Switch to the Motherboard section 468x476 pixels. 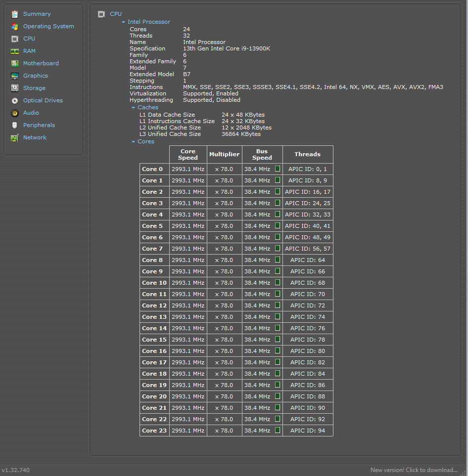coord(41,63)
